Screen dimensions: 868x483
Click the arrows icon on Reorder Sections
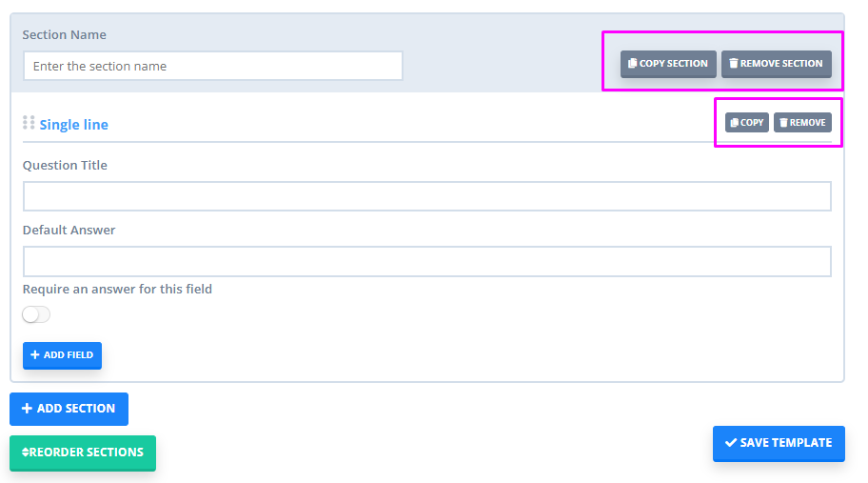click(x=25, y=453)
